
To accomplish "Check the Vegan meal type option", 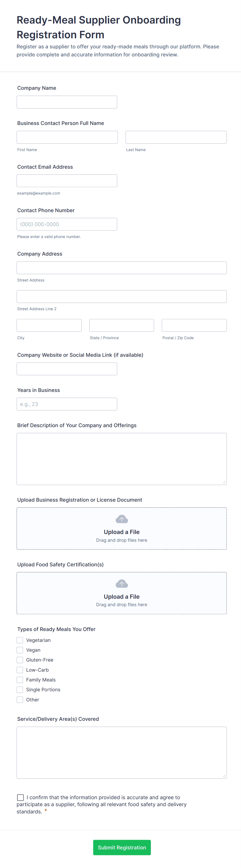I will tap(20, 650).
